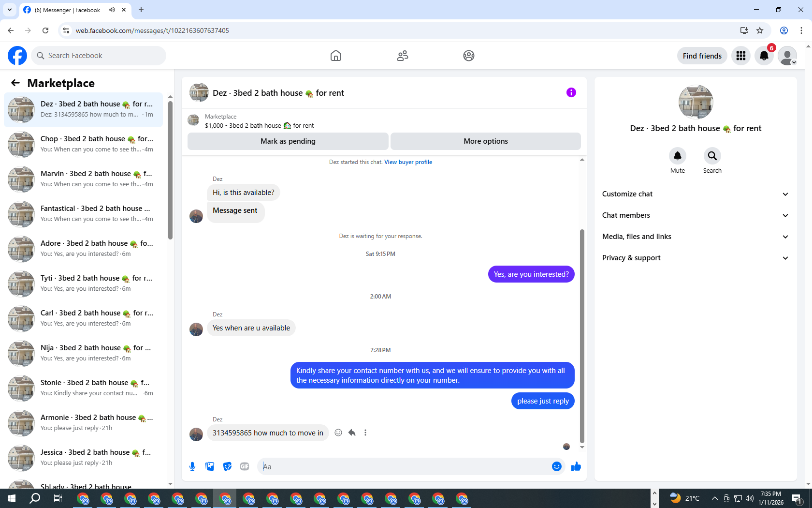Open the Tyti conversation
812x508 pixels.
[x=83, y=284]
